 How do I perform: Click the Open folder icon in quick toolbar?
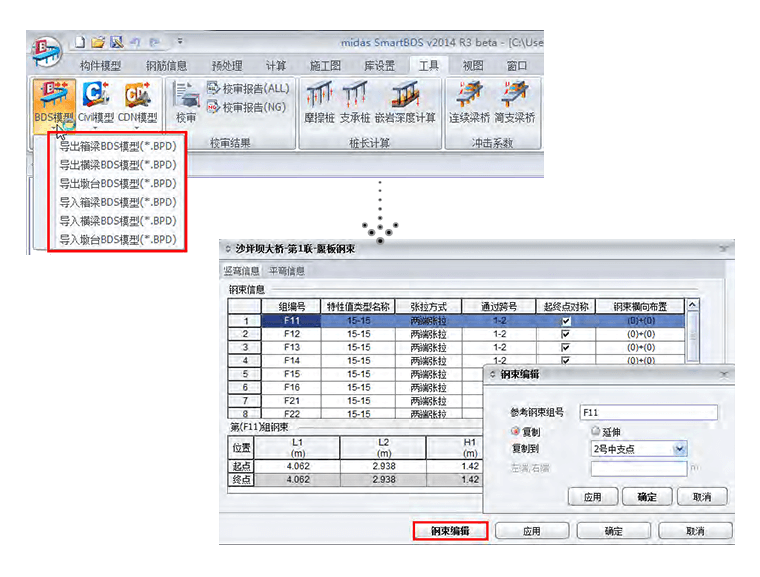click(98, 43)
